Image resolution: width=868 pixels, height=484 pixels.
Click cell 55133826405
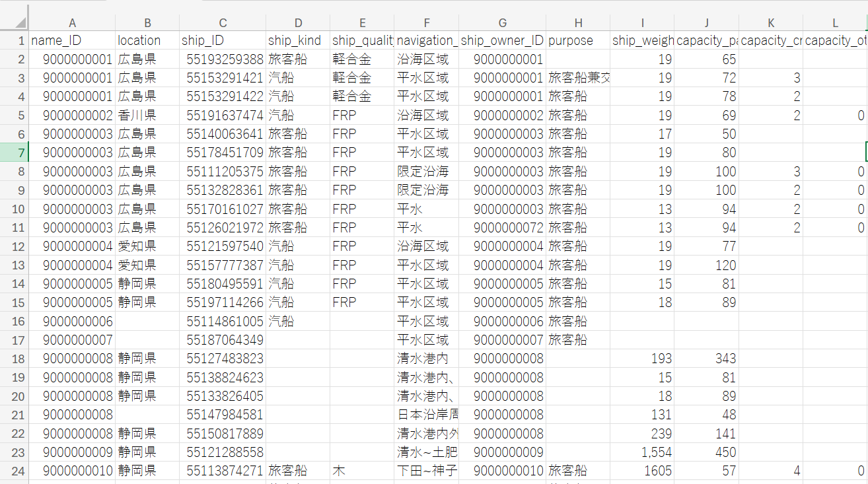click(223, 396)
